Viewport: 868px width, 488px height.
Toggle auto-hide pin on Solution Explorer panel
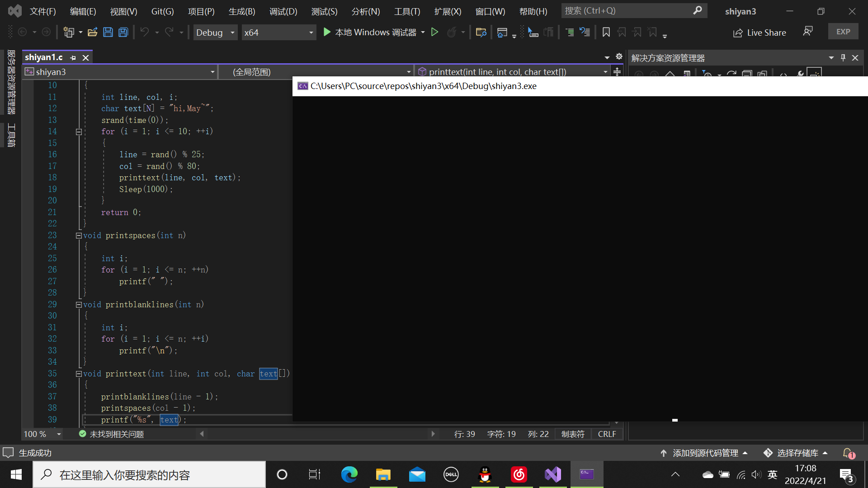tap(843, 57)
